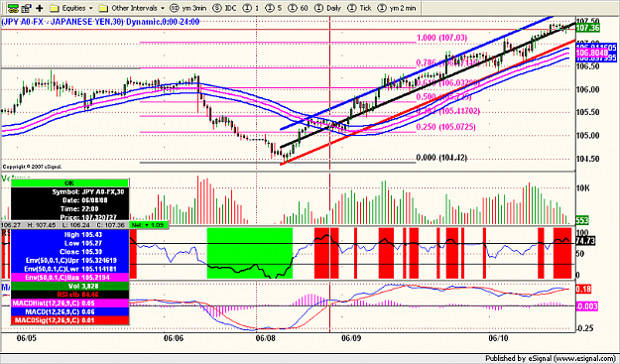This screenshot has width=620, height=364.
Task: Click the Time 22:00 row
Action: 69,208
